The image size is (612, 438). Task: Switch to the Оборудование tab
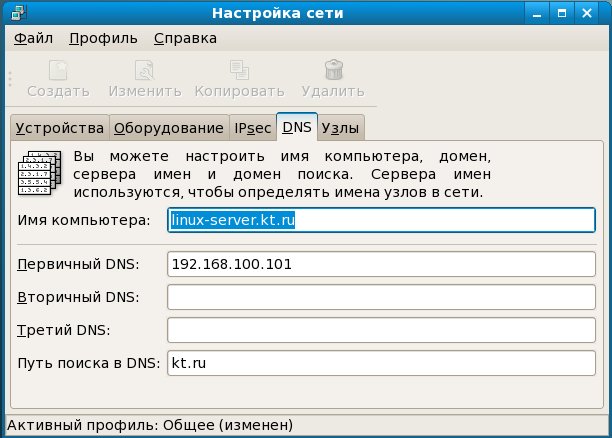coord(169,128)
